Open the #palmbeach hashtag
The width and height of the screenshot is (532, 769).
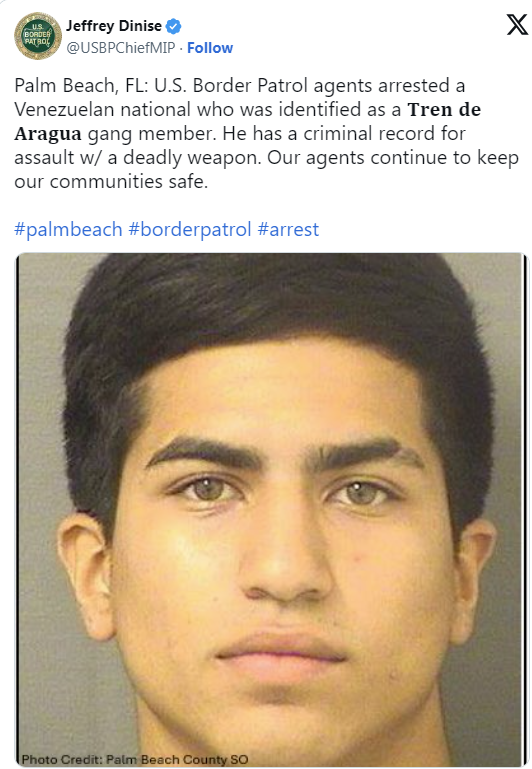(68, 230)
